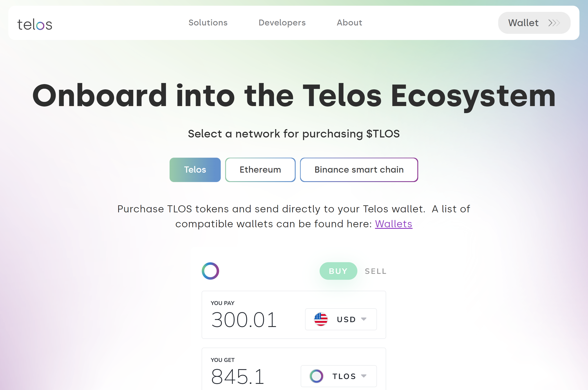Open the Developers menu
This screenshot has width=588, height=390.
282,23
